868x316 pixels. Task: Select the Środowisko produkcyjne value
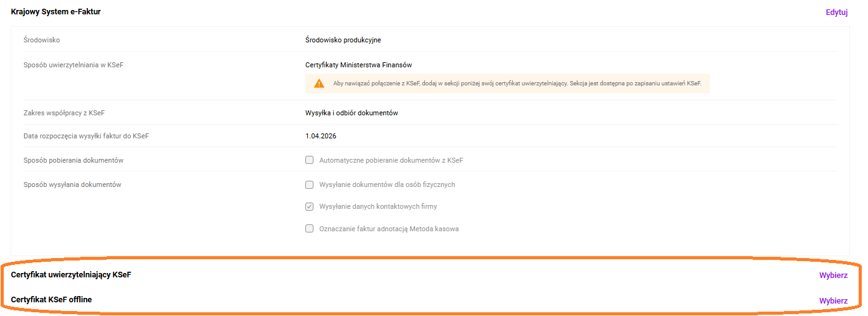click(x=343, y=40)
